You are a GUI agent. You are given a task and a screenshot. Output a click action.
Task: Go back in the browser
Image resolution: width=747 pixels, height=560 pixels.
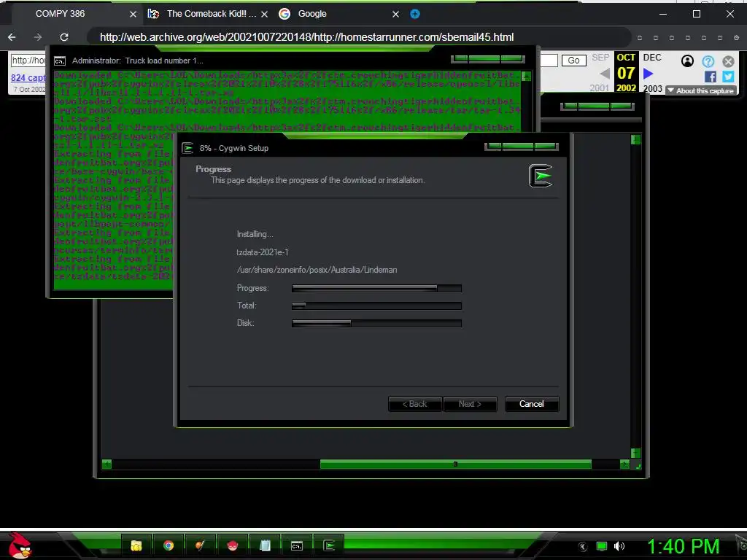[x=12, y=37]
